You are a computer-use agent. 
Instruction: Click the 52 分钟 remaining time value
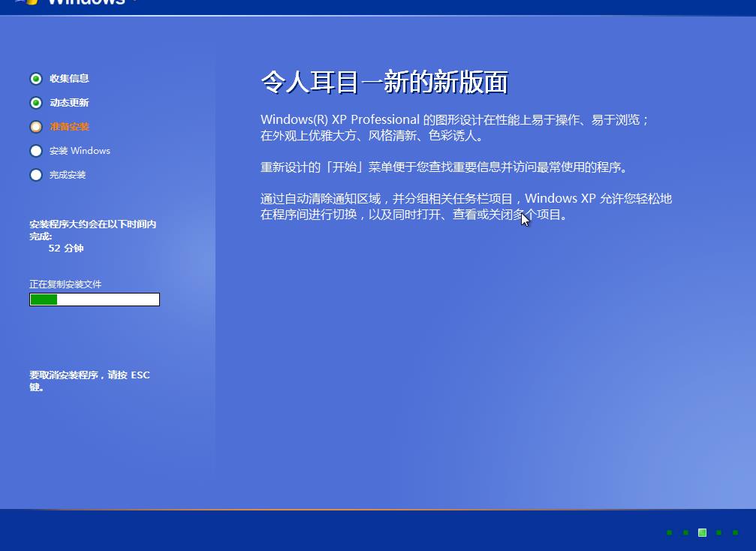tap(66, 248)
